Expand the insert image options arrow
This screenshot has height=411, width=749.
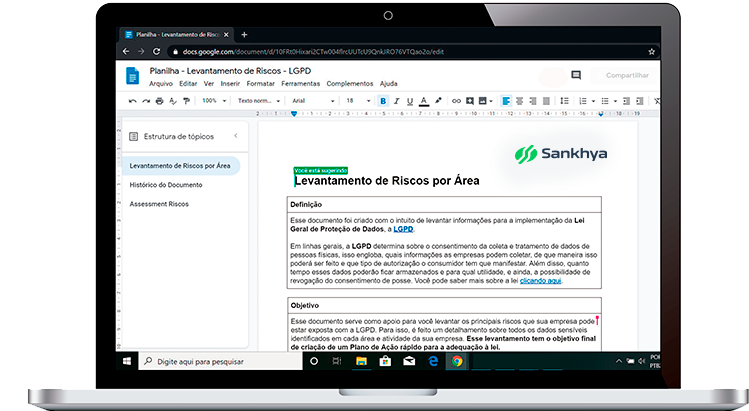[x=491, y=101]
